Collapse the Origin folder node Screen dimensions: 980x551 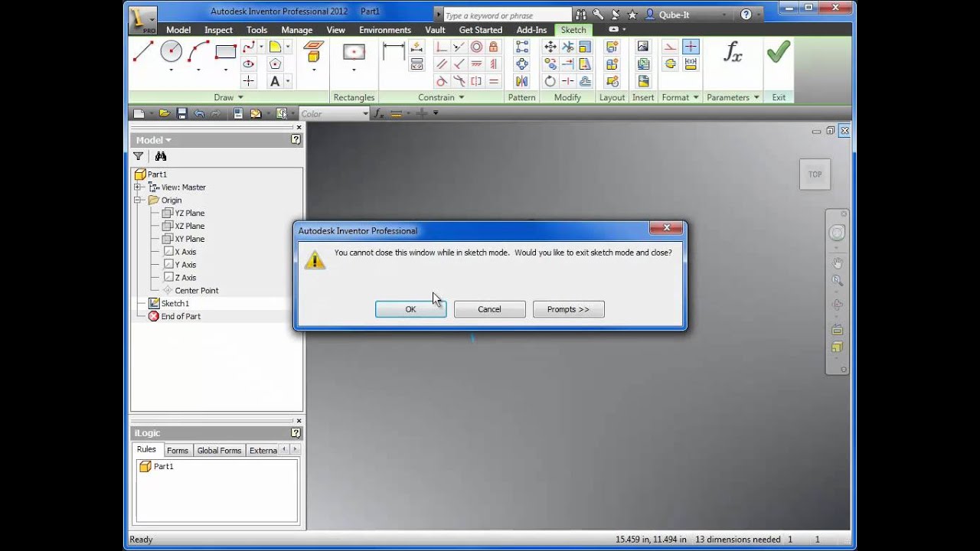click(138, 201)
